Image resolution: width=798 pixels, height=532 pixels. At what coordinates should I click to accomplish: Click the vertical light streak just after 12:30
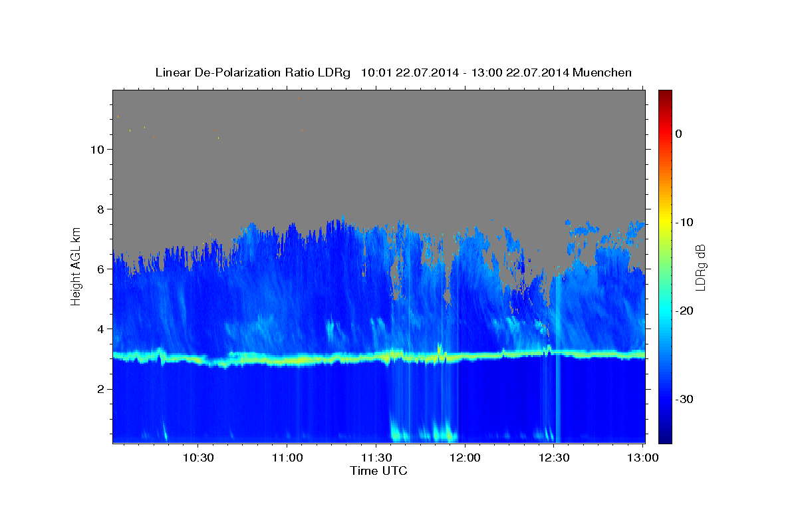[x=558, y=359]
